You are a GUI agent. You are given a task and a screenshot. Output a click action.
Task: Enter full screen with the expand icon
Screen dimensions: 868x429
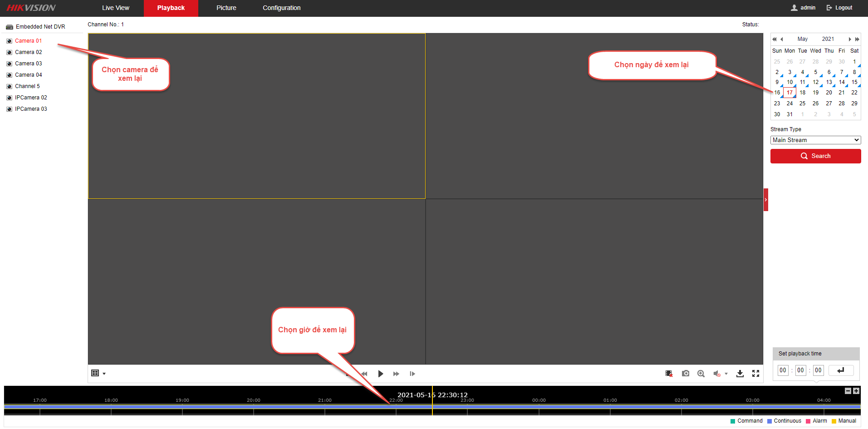(755, 374)
